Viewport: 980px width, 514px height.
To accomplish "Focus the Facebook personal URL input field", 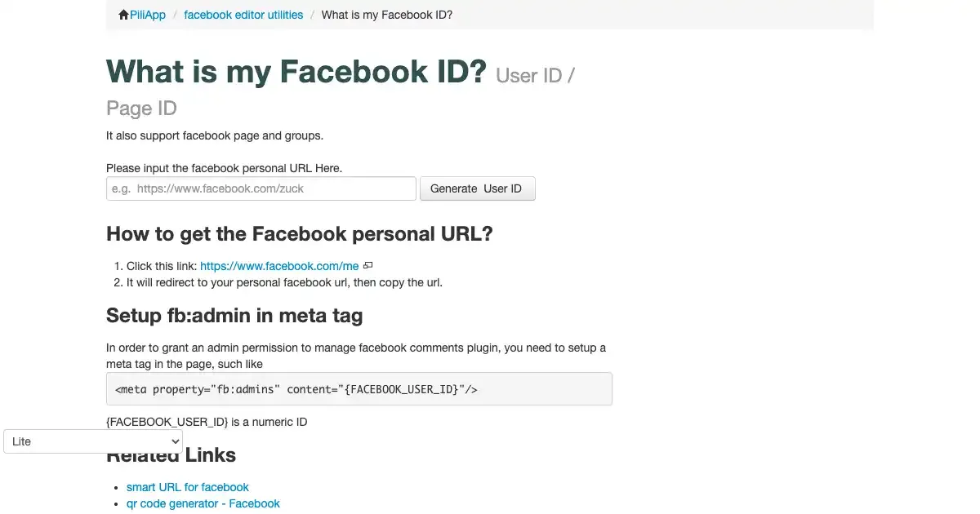I will pyautogui.click(x=261, y=188).
